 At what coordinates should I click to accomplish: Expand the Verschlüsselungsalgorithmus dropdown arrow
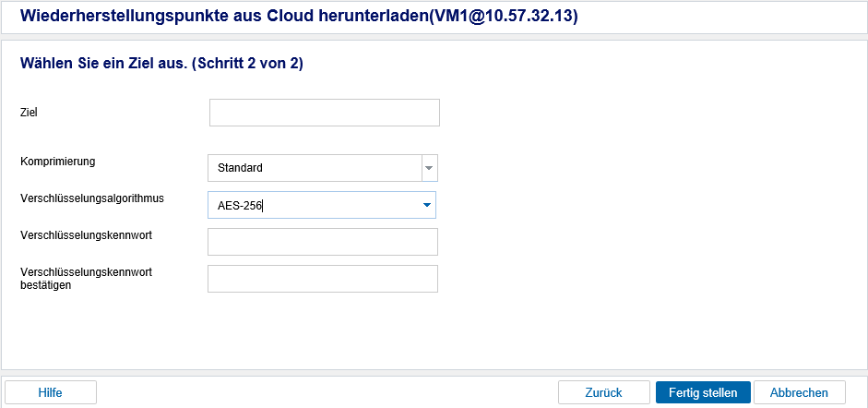pyautogui.click(x=426, y=205)
